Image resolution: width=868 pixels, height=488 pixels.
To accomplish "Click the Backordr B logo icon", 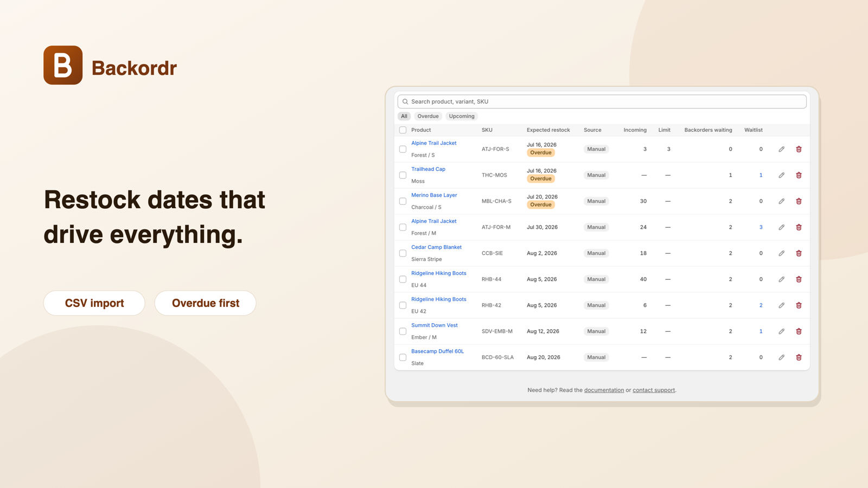I will (63, 65).
